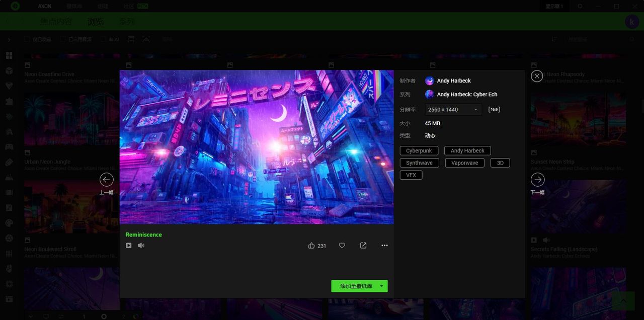Open Secrets Falling (Landscape) wallpaper title
Viewport: 644px width, 320px height.
[564, 250]
